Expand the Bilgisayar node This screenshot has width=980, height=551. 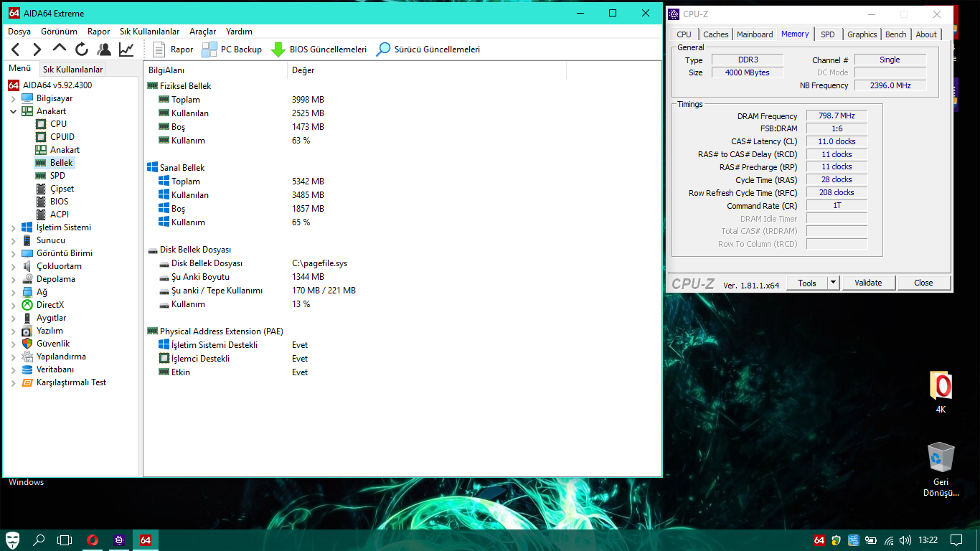coord(13,98)
